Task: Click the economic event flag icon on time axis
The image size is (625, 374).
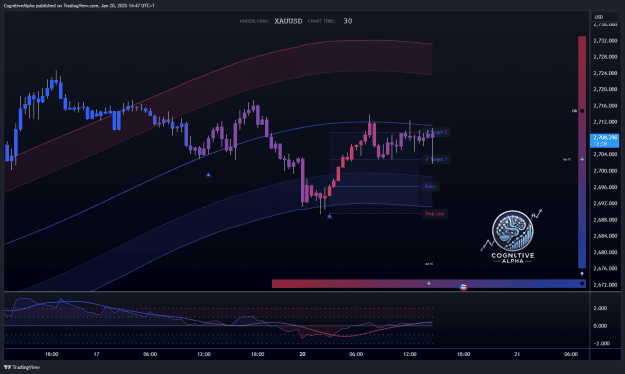Action: [x=463, y=287]
